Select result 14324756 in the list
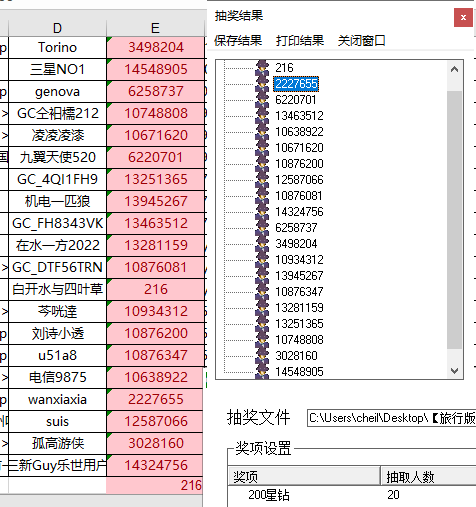The height and width of the screenshot is (507, 476). pos(299,212)
